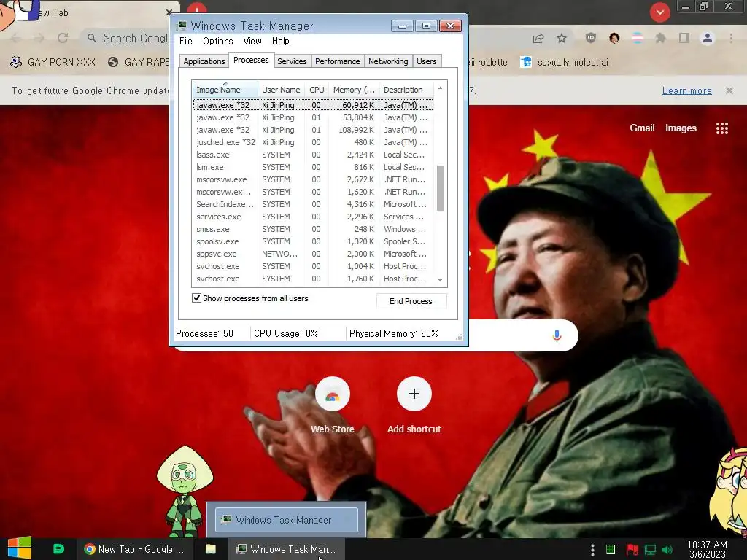Viewport: 747px width, 560px height.
Task: Click the taskbar clock showing 10:37 AM
Action: (x=707, y=550)
